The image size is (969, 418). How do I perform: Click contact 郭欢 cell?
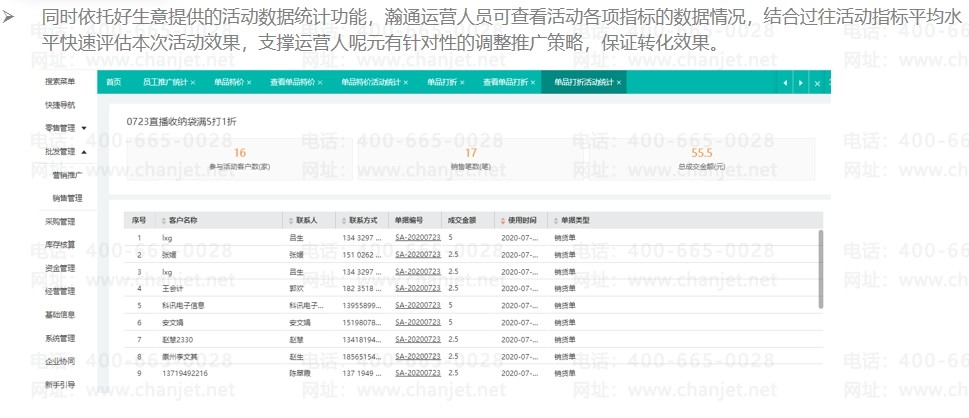tap(297, 288)
